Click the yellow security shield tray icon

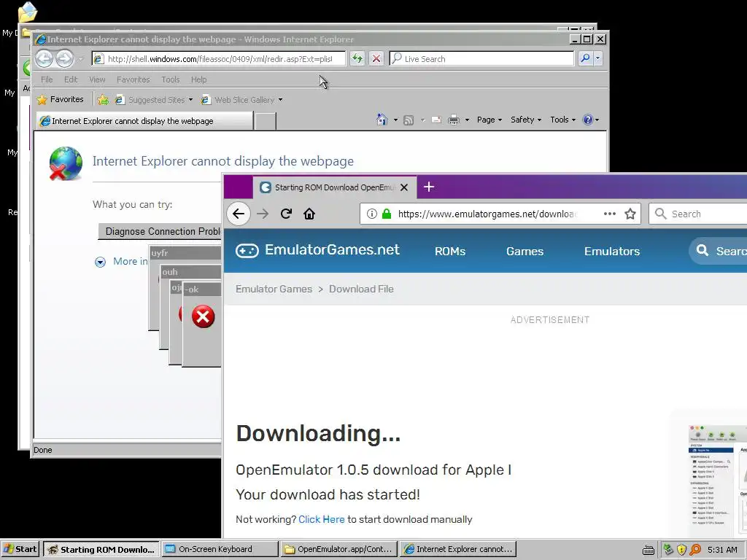coord(682,550)
